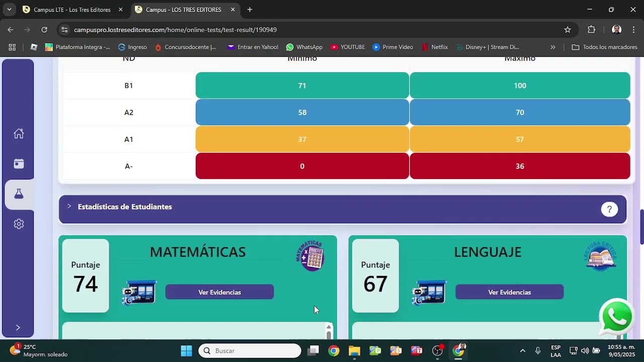The width and height of the screenshot is (644, 362).
Task: Click A- maximum value 36 cell
Action: tap(520, 166)
